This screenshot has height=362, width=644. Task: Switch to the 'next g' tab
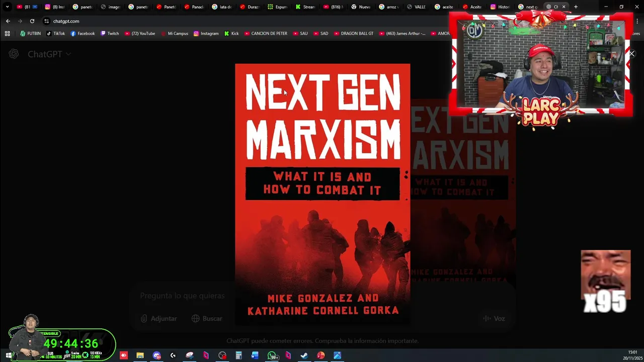528,7
